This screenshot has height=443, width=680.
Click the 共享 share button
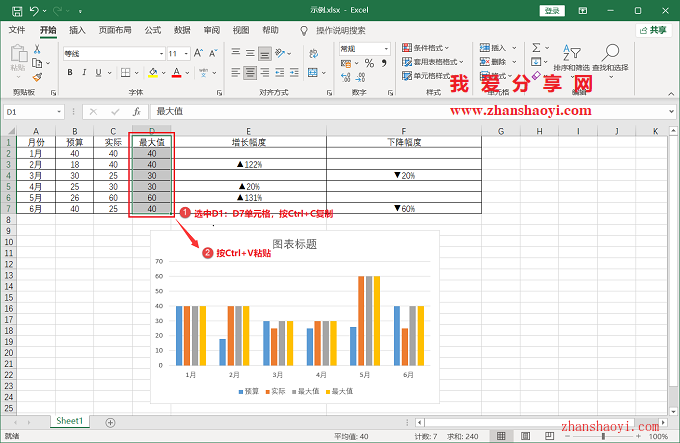pos(654,30)
